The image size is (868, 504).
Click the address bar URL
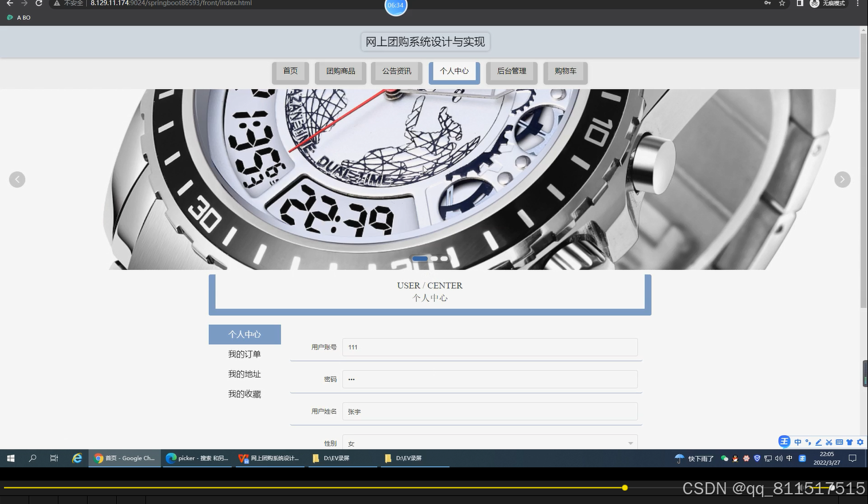click(171, 3)
